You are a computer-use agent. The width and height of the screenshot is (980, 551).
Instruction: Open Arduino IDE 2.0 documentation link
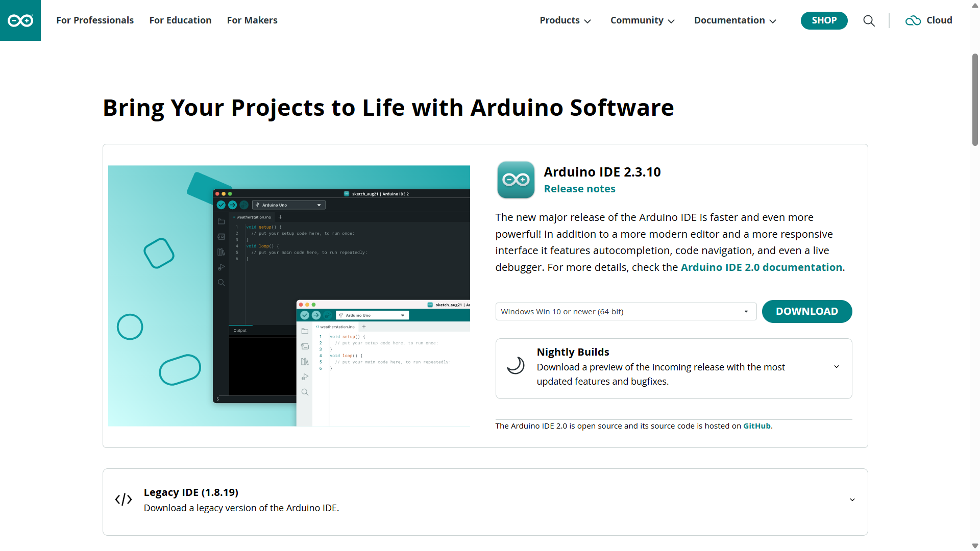click(762, 267)
